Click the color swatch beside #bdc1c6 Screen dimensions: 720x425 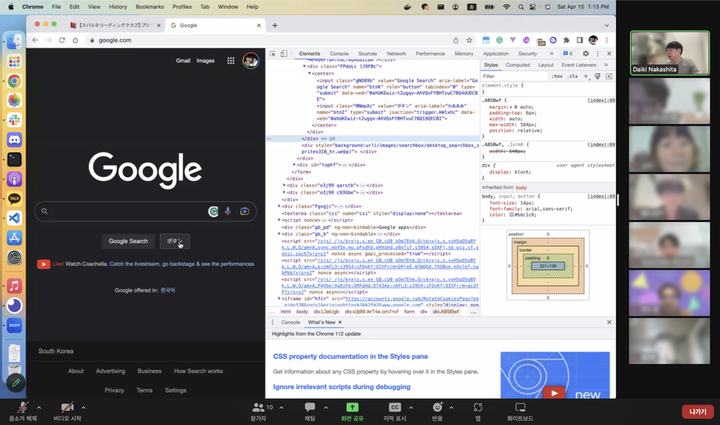(x=511, y=215)
